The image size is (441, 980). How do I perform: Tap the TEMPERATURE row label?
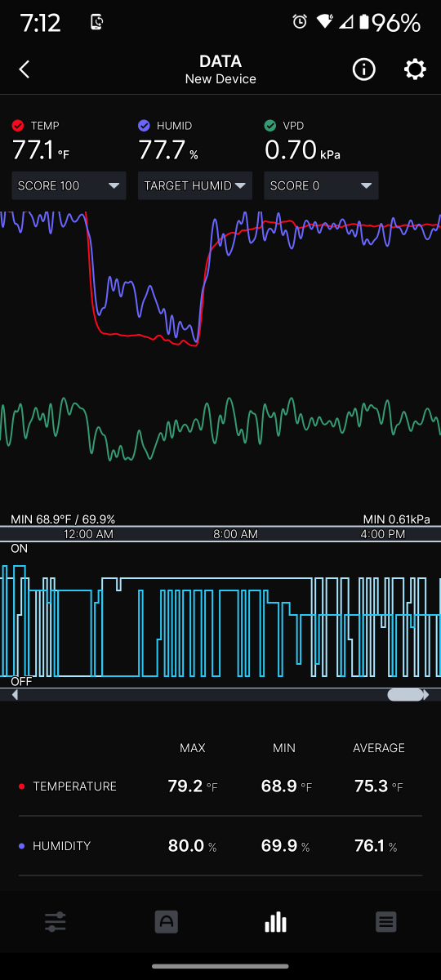click(x=74, y=786)
